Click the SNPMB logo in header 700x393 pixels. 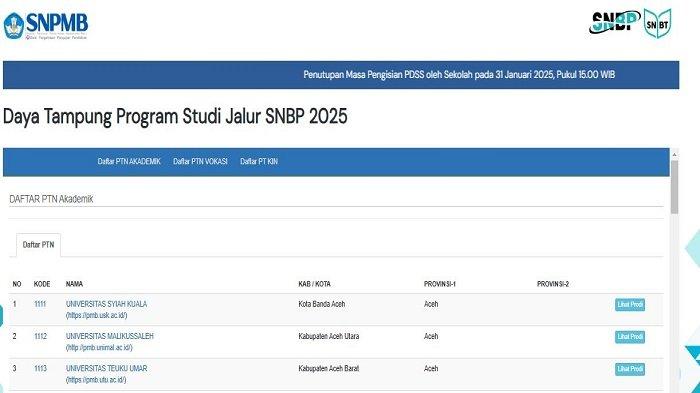click(46, 26)
